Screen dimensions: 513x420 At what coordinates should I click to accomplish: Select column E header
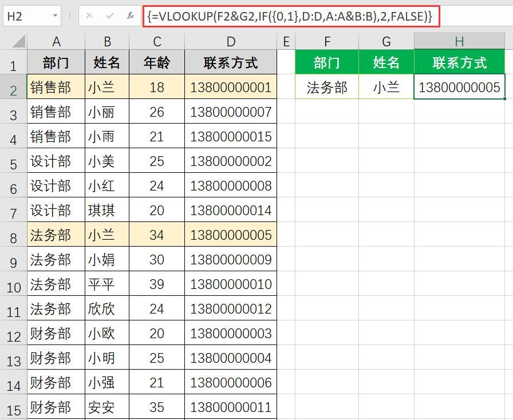(x=286, y=41)
